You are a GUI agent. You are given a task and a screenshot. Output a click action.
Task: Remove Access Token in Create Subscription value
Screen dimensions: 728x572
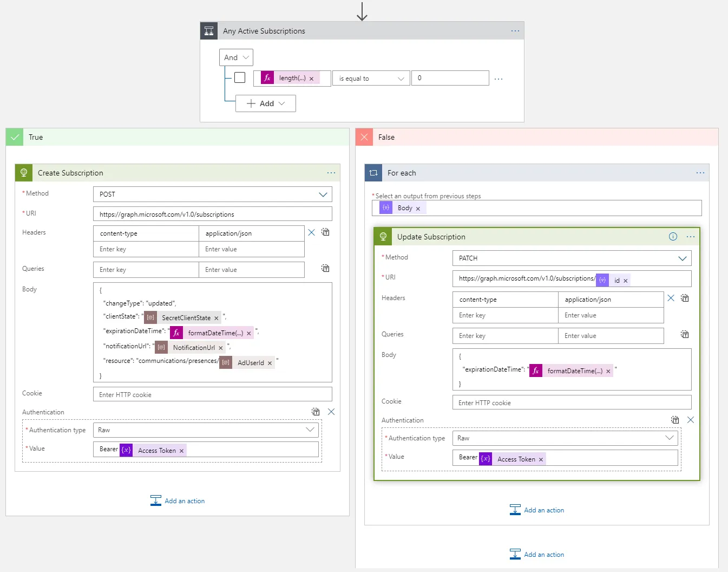pyautogui.click(x=181, y=451)
